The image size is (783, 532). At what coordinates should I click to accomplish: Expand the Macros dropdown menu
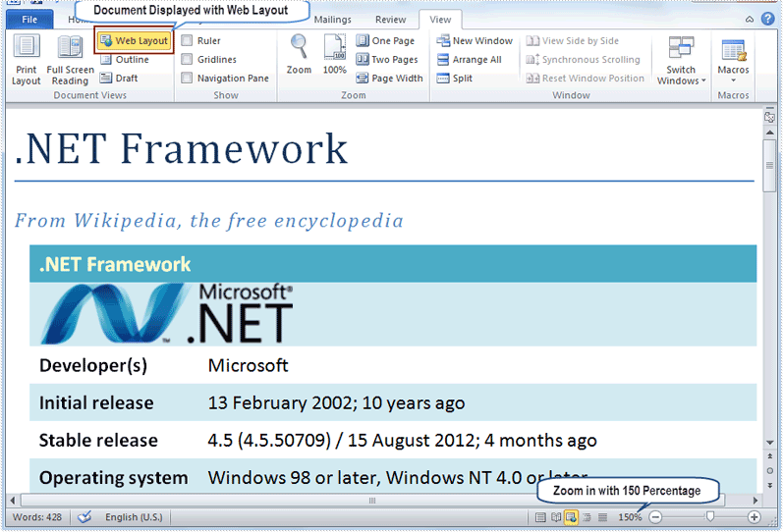[733, 60]
